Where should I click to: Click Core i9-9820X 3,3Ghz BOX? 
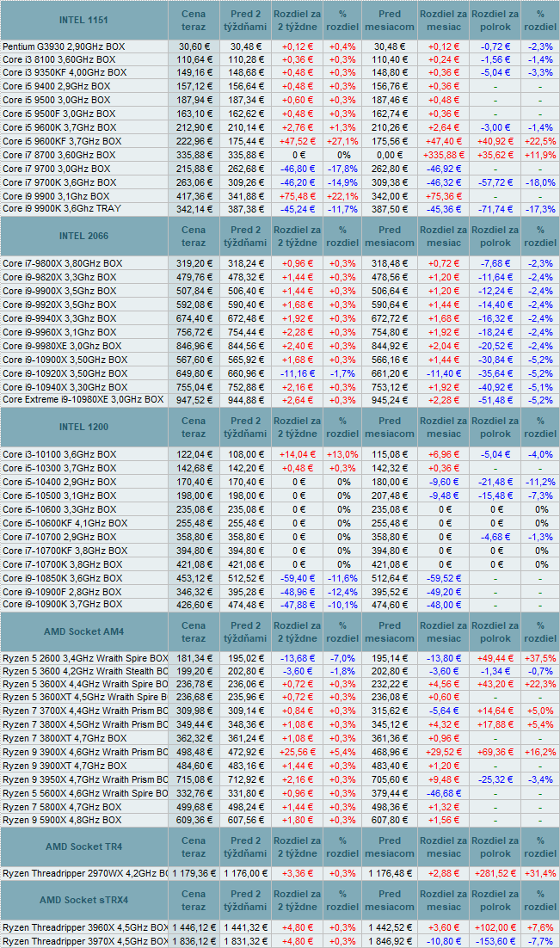click(x=59, y=278)
